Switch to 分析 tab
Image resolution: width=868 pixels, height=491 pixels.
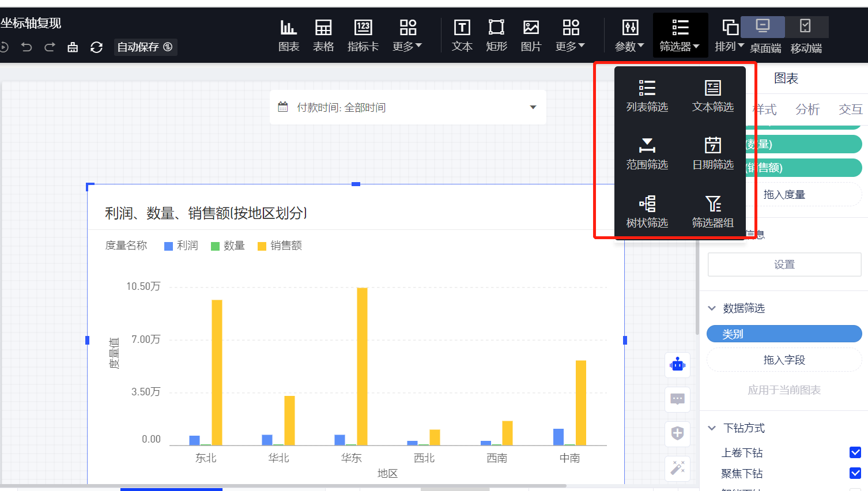[x=807, y=109]
